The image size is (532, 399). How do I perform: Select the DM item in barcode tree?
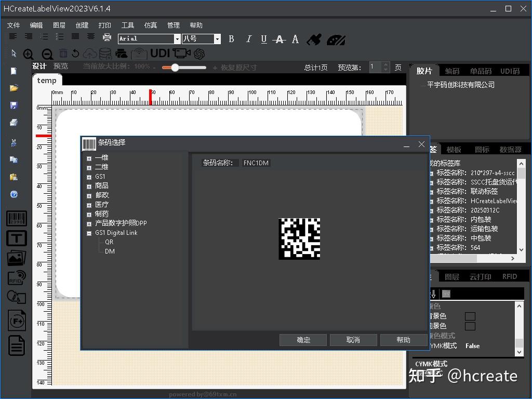[110, 251]
